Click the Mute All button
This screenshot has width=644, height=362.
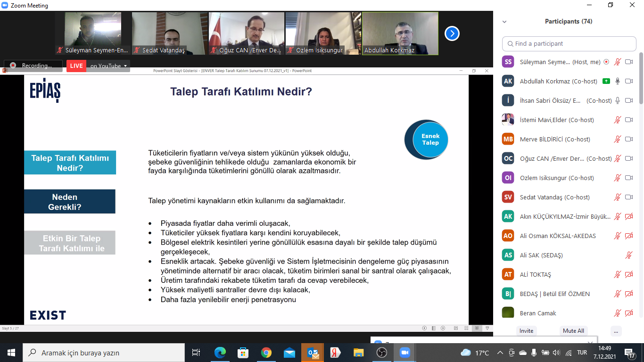pos(573,330)
